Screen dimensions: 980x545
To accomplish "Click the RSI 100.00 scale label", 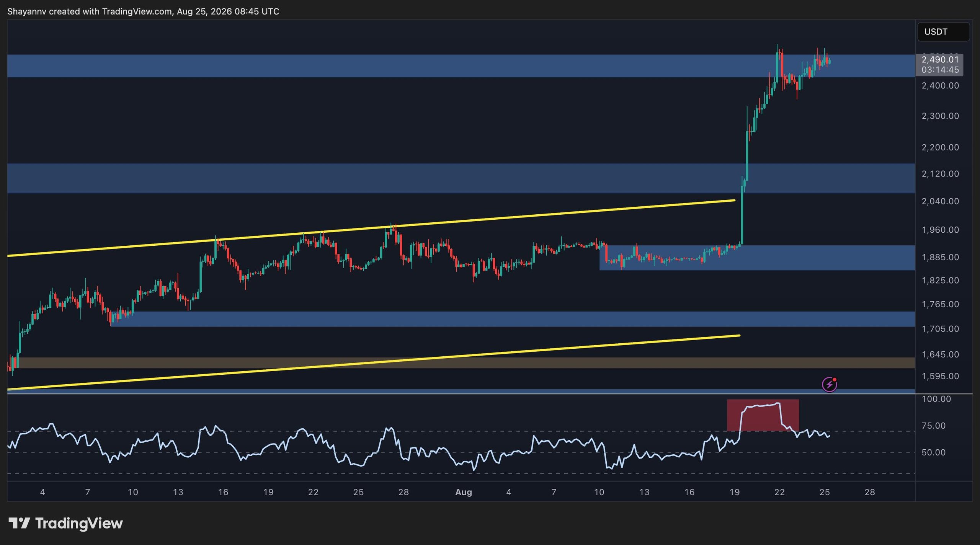I will point(936,399).
